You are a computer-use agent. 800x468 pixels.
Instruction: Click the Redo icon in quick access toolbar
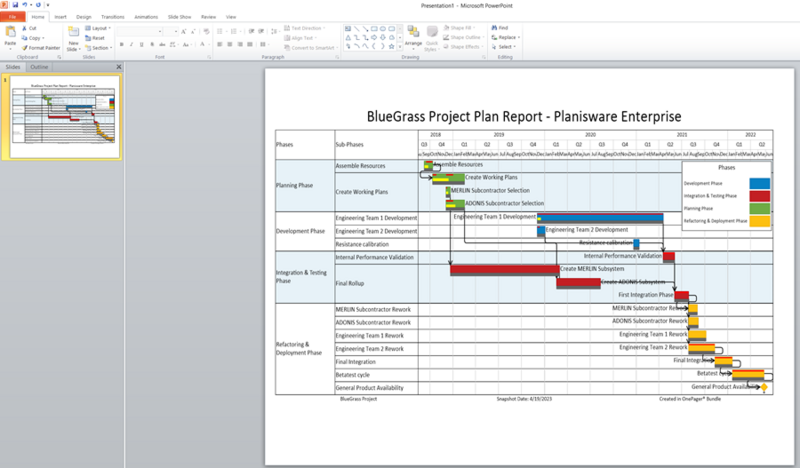(x=38, y=5)
